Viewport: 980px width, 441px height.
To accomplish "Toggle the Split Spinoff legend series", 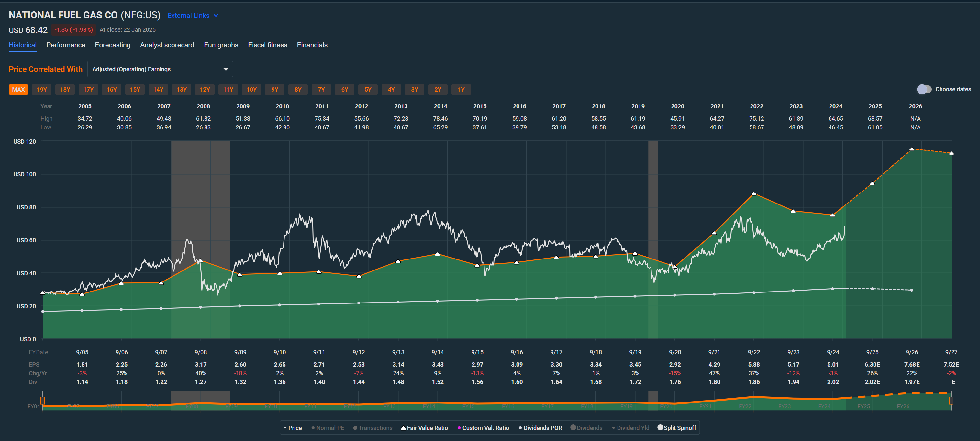I will 676,428.
